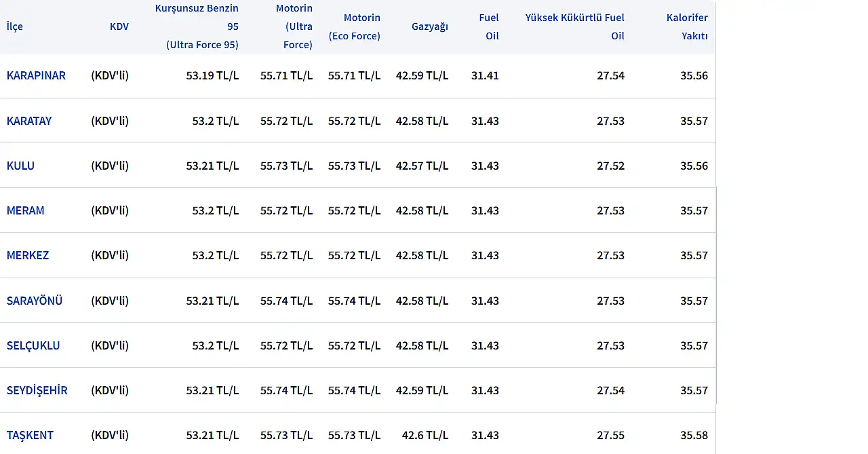
Task: Click the Yüksek Kükürtlü Fuel Oil header
Action: [574, 26]
